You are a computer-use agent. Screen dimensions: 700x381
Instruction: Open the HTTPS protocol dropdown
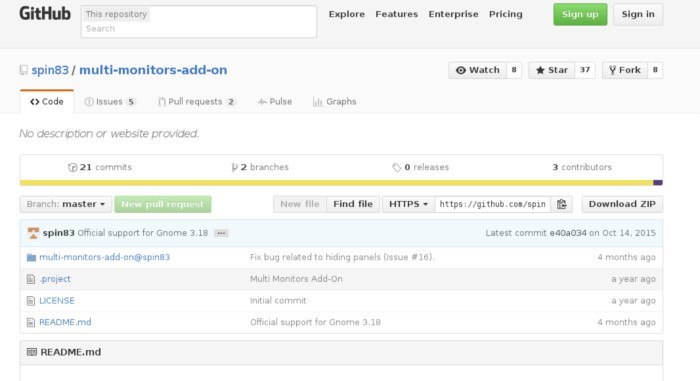pos(408,204)
